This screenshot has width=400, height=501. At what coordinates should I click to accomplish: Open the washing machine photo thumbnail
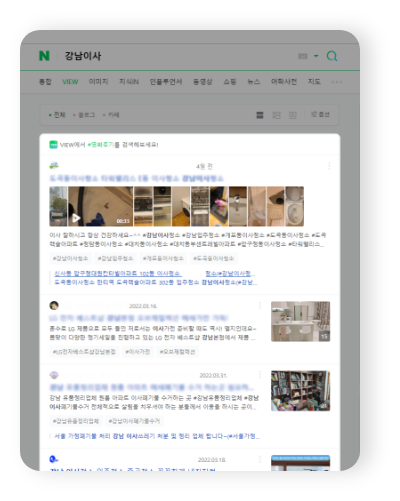point(181,206)
